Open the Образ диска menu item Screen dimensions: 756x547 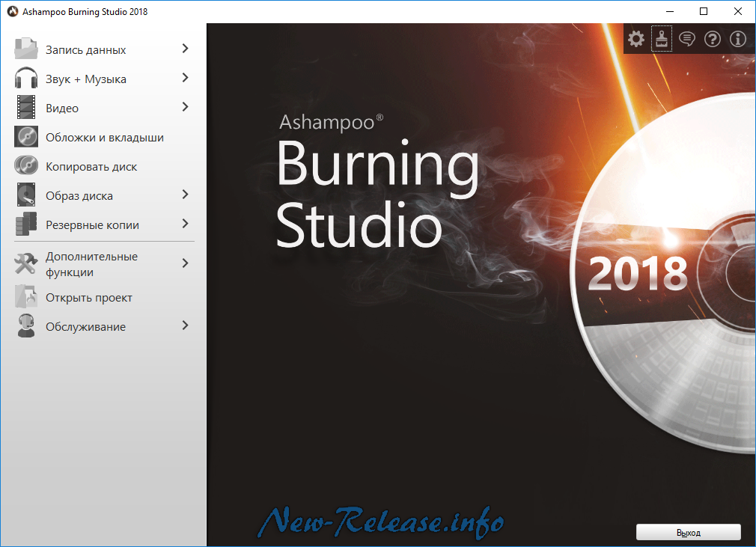[103, 195]
